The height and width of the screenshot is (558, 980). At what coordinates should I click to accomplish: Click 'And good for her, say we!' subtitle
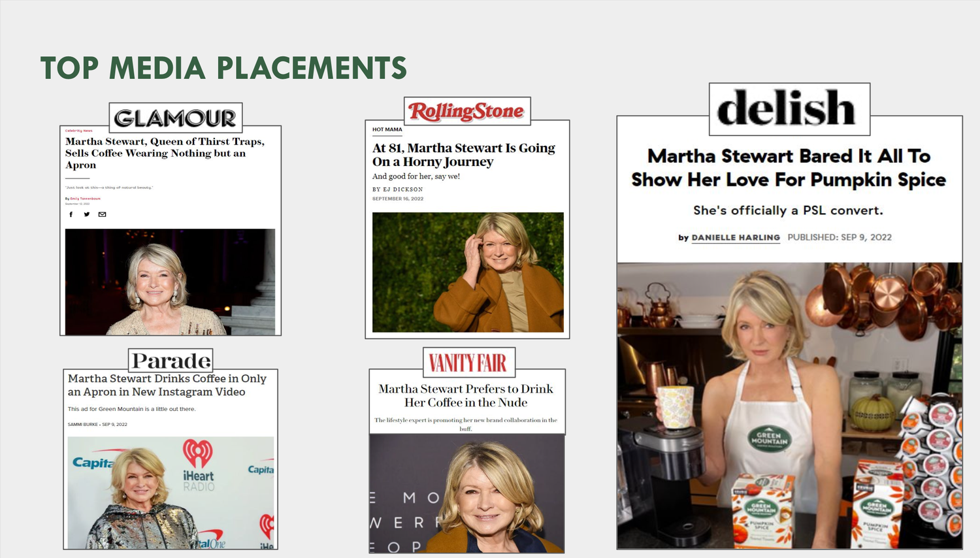click(416, 176)
